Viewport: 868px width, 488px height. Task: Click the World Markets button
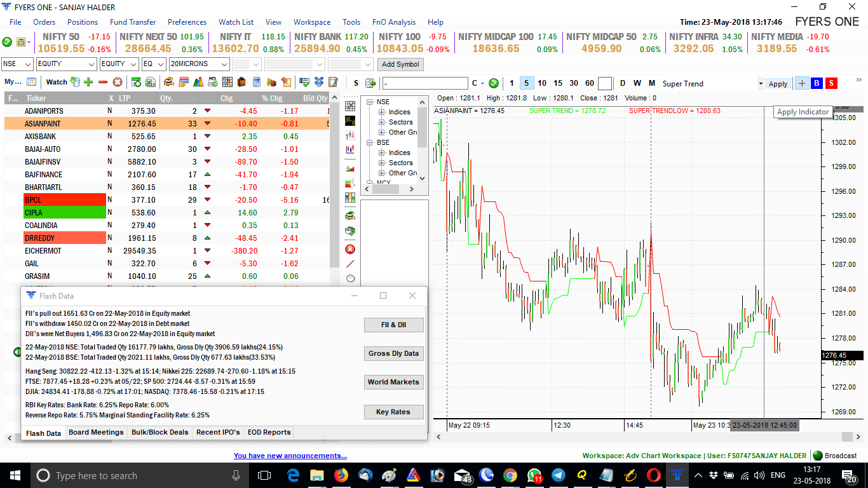click(393, 382)
